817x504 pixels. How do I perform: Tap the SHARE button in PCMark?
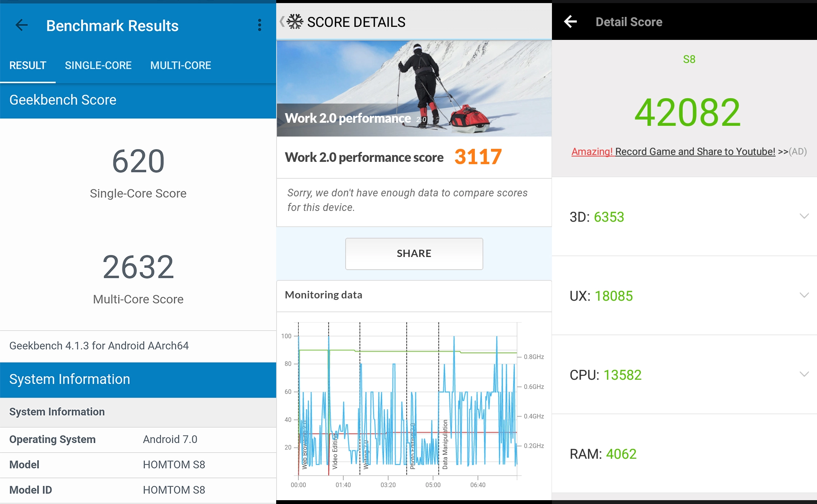[x=414, y=254]
